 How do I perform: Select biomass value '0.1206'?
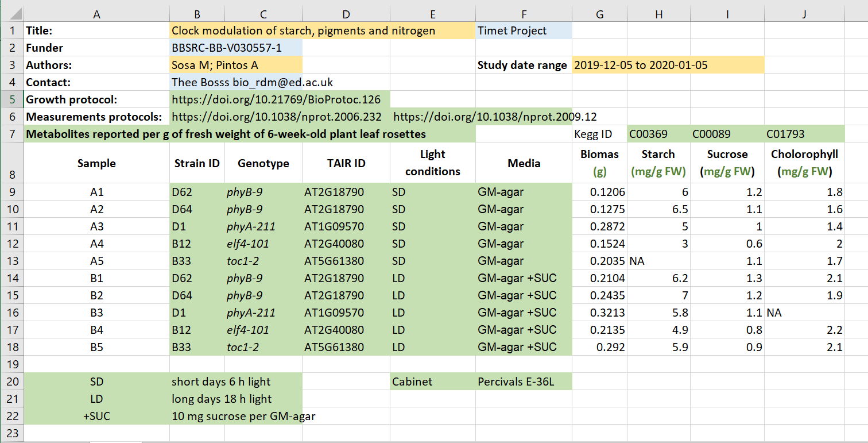click(600, 192)
